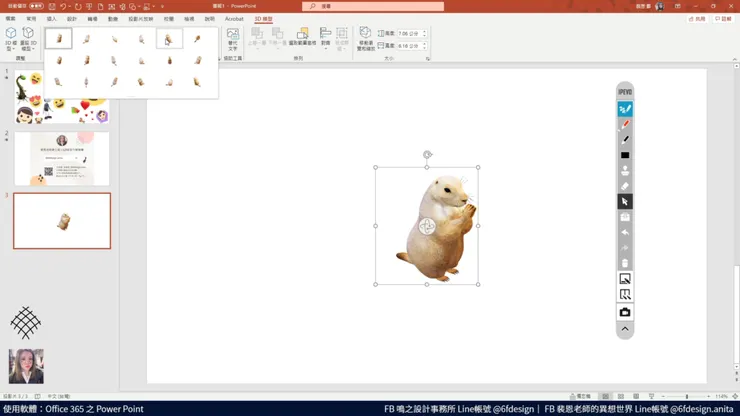Toggle the AutoSave switch
Screen dimensions: 740x416
(x=36, y=6)
